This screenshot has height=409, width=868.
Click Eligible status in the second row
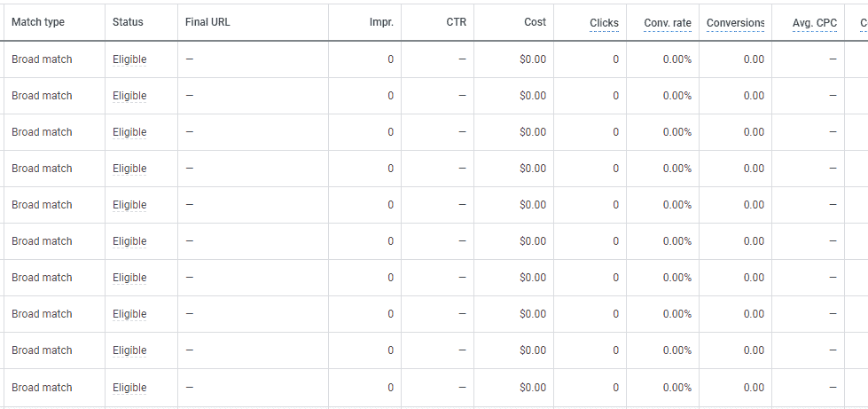pos(129,96)
